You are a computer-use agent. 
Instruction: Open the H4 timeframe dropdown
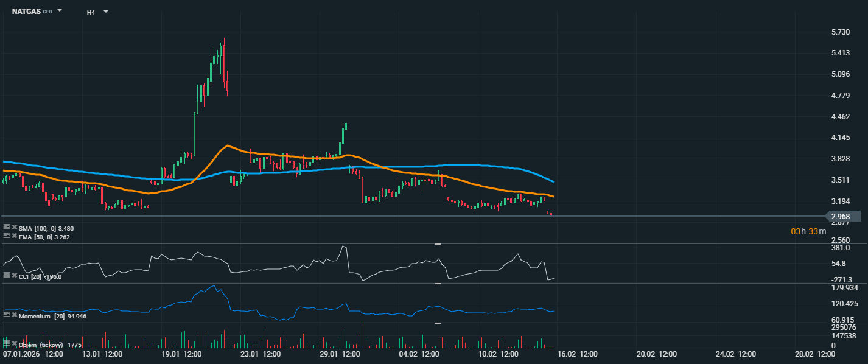point(105,12)
